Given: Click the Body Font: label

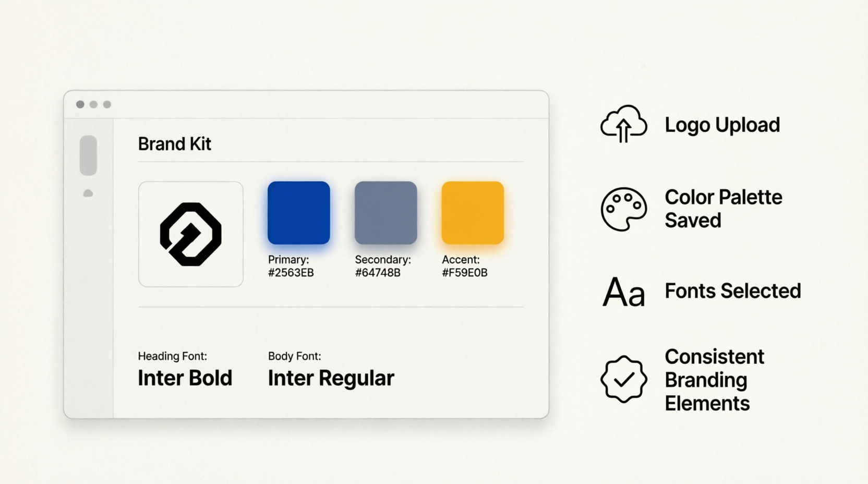Looking at the screenshot, I should tap(294, 356).
